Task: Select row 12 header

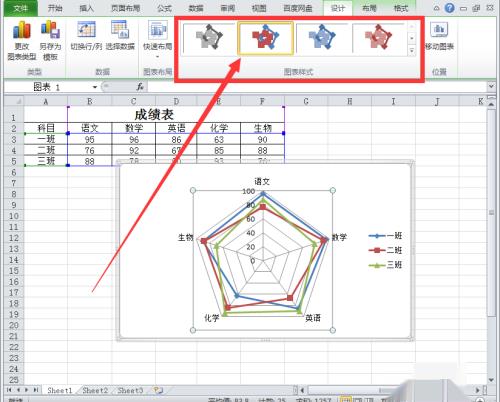Action: [14, 238]
